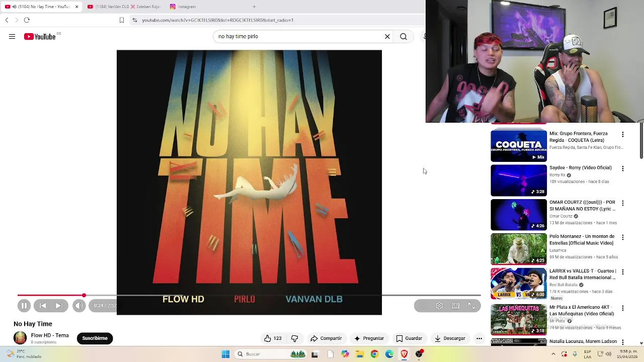This screenshot has height=362, width=644.
Task: Click the Preguntar button
Action: [369, 338]
